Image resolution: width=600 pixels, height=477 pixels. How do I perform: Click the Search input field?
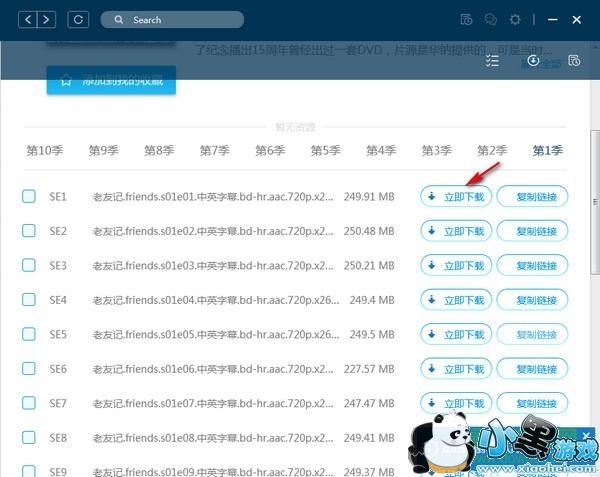click(172, 20)
